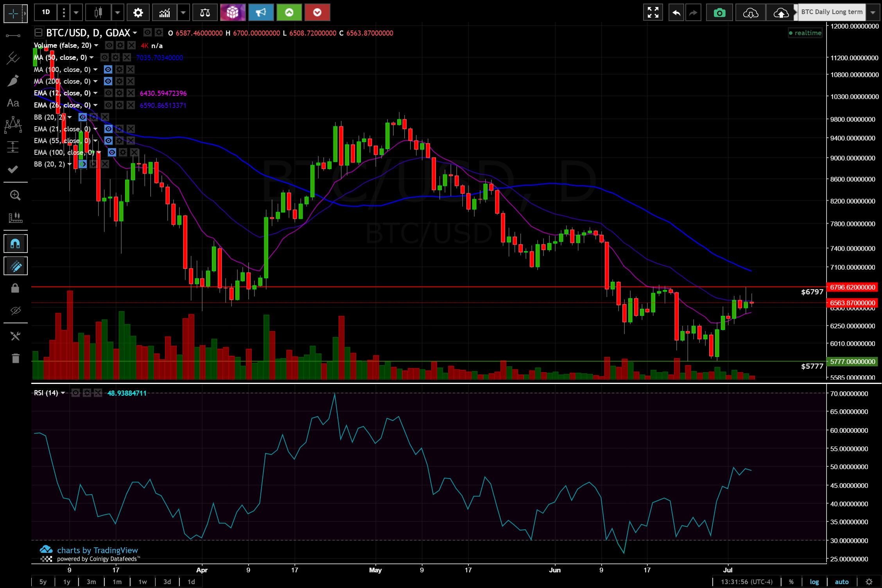Viewport: 882px width, 588px height.
Task: Toggle log scale on price axis
Action: [814, 581]
